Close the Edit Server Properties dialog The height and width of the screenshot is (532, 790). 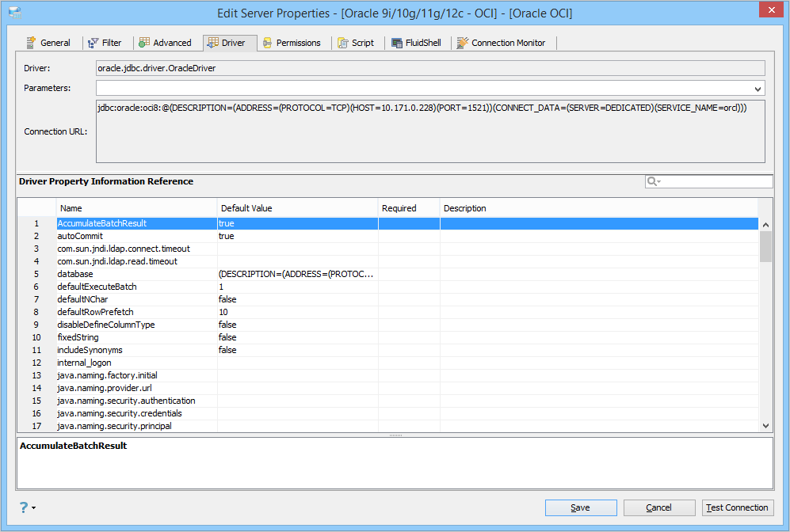click(x=771, y=10)
